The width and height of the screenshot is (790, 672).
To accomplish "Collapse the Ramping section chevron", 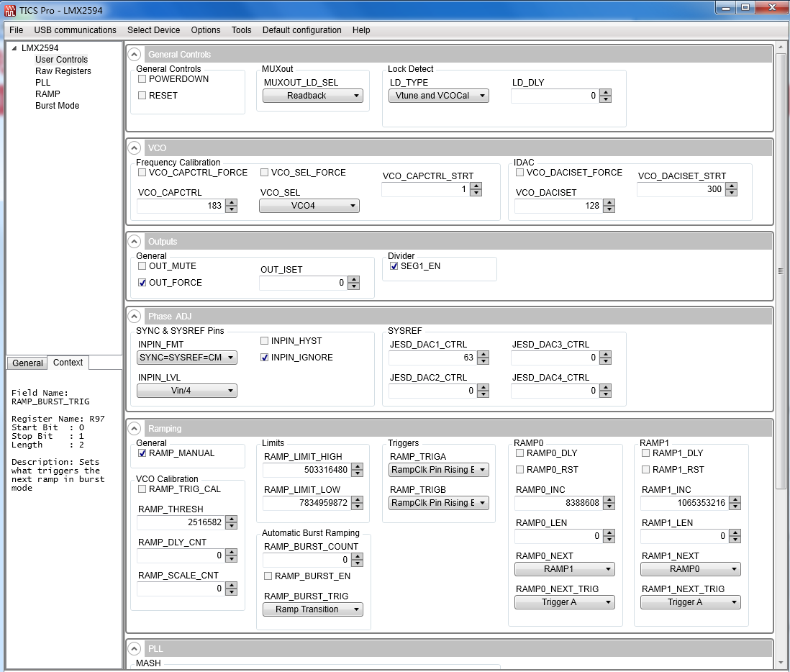I will (134, 429).
